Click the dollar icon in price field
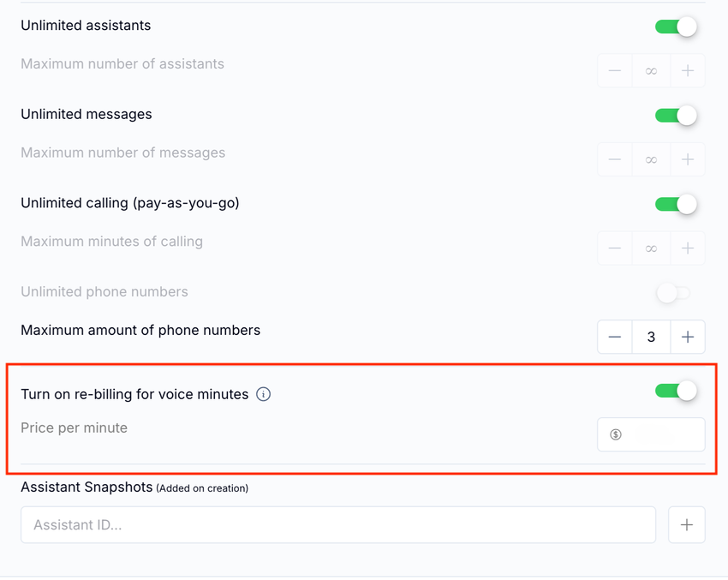The width and height of the screenshot is (728, 580). (x=615, y=434)
